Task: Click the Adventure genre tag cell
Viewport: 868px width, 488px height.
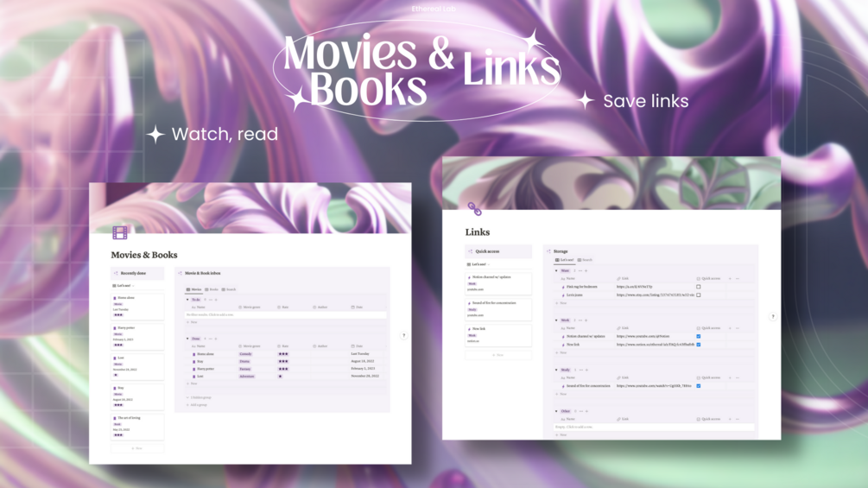Action: (x=247, y=377)
